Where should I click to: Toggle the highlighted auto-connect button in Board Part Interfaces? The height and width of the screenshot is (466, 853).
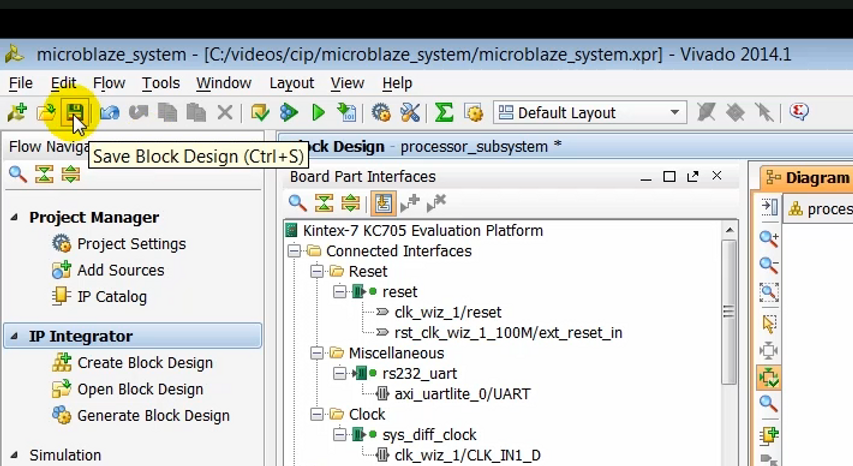click(x=382, y=204)
